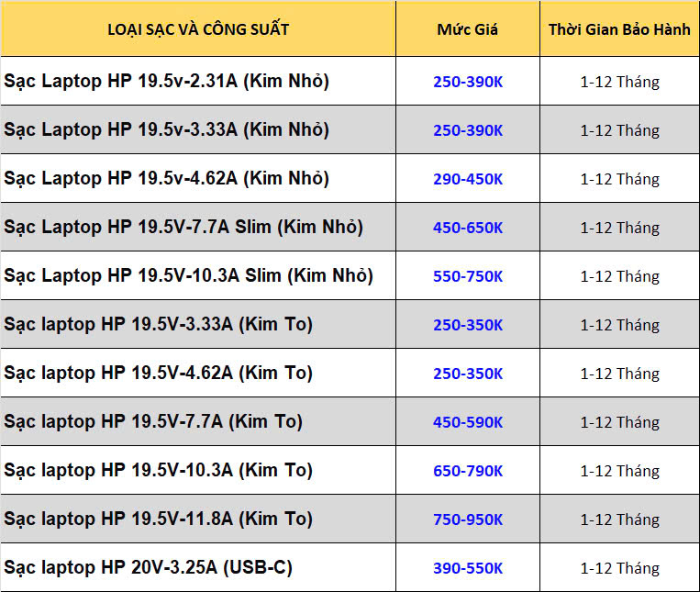Select the 'Sạc Laptop HP 19.5v-2.31A (Kim Nhỏ)' cell
The width and height of the screenshot is (700, 592).
198,82
